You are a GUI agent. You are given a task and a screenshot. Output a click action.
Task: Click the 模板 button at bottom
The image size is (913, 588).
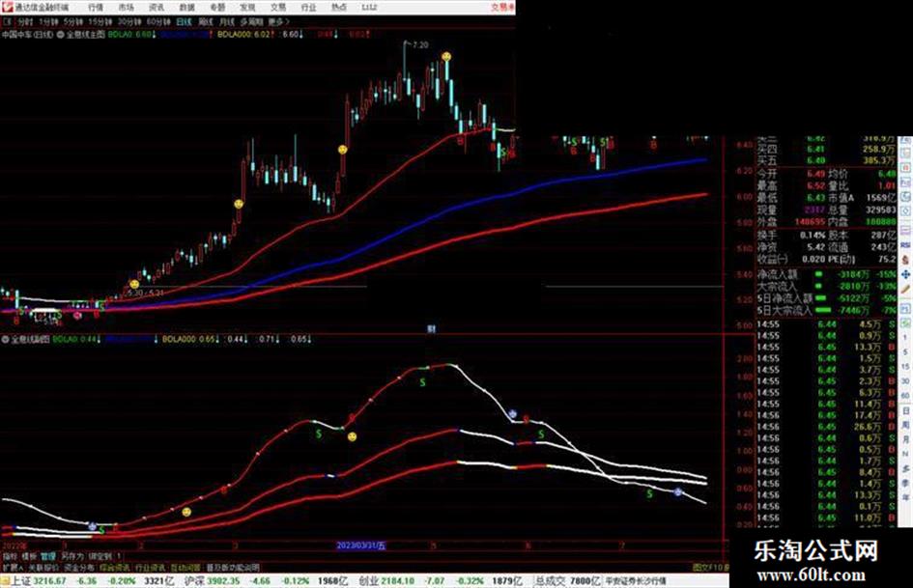(29, 556)
